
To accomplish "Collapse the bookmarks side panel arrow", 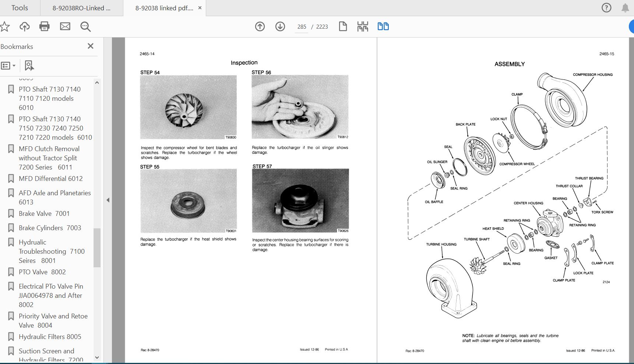I will point(108,200).
